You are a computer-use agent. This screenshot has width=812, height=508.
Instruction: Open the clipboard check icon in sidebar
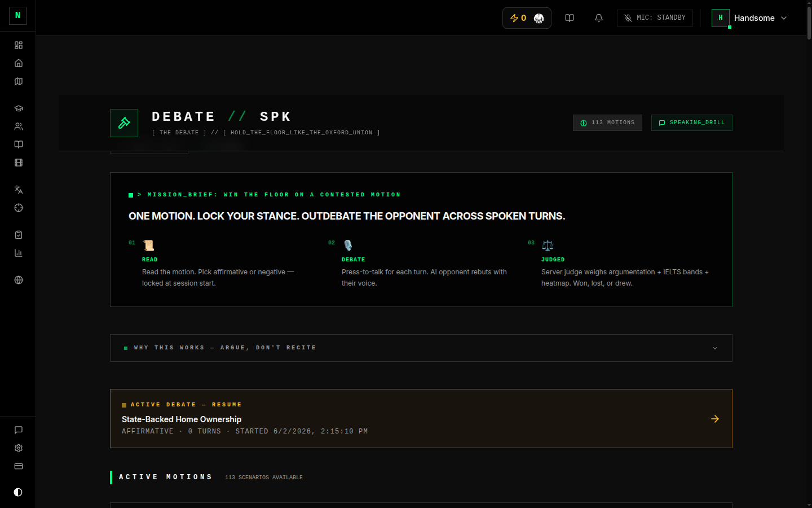click(x=19, y=235)
